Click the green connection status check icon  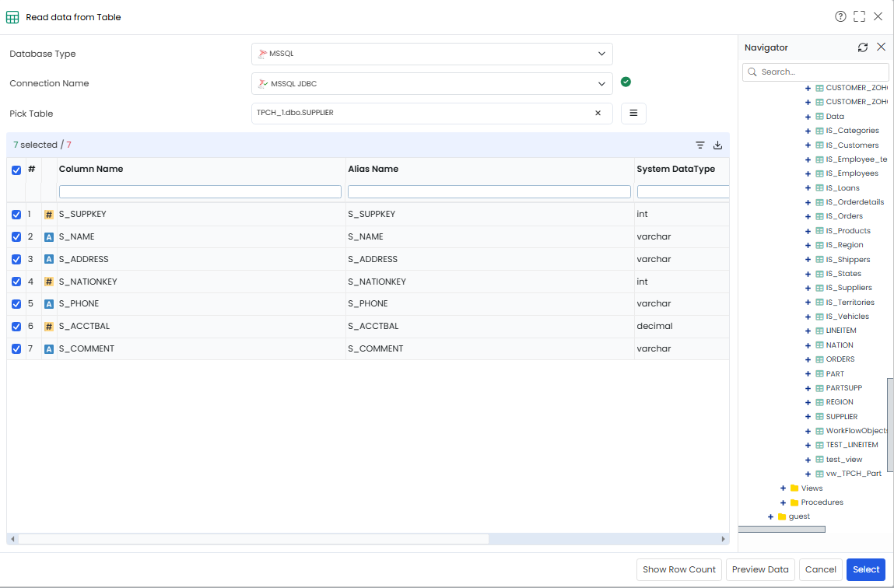626,82
